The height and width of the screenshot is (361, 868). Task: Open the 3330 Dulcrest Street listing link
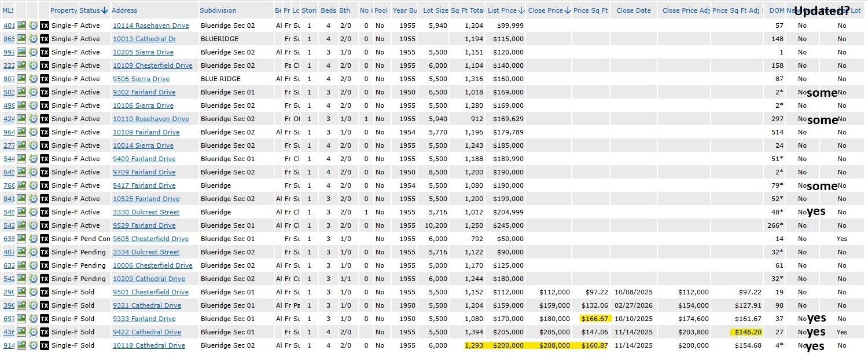[x=146, y=212]
